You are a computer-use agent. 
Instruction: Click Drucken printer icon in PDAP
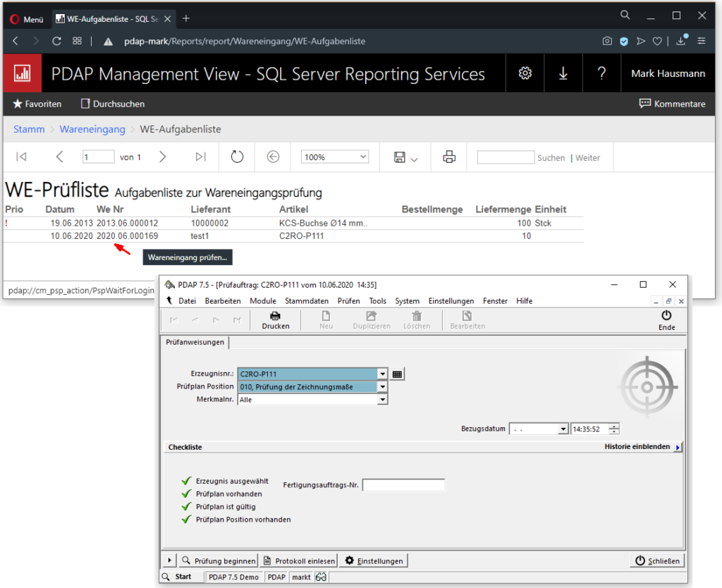276,320
